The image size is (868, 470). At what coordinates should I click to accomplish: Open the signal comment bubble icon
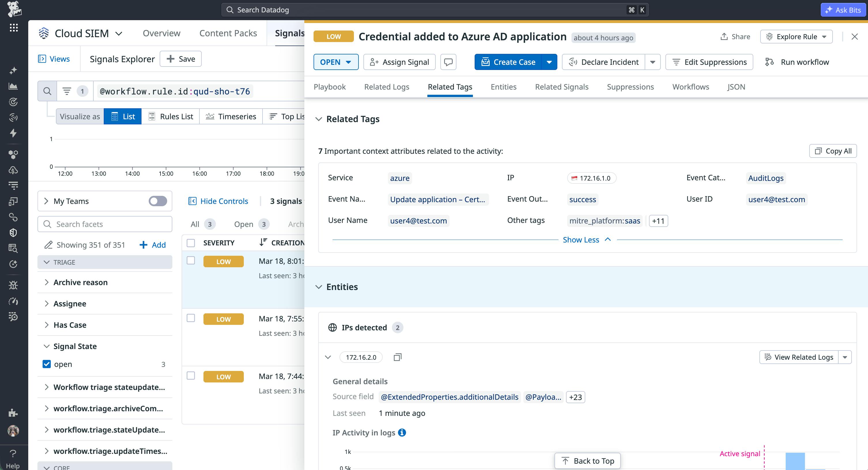click(448, 62)
